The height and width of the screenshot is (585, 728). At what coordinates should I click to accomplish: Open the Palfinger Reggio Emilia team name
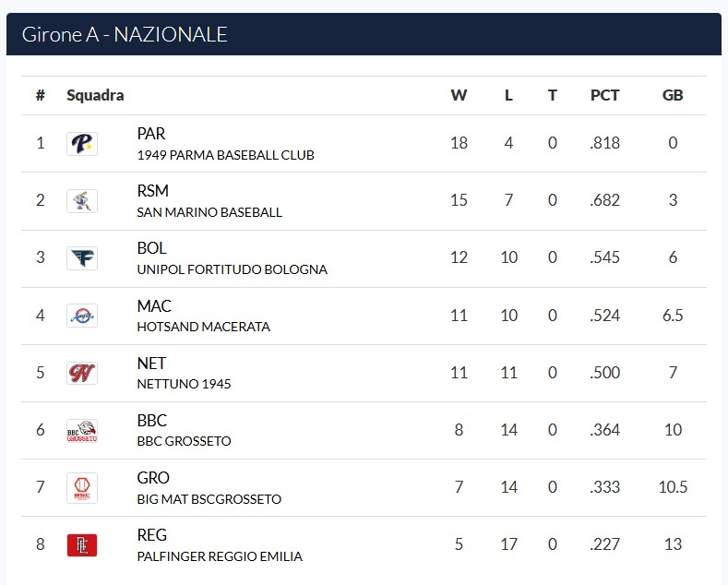(x=220, y=556)
